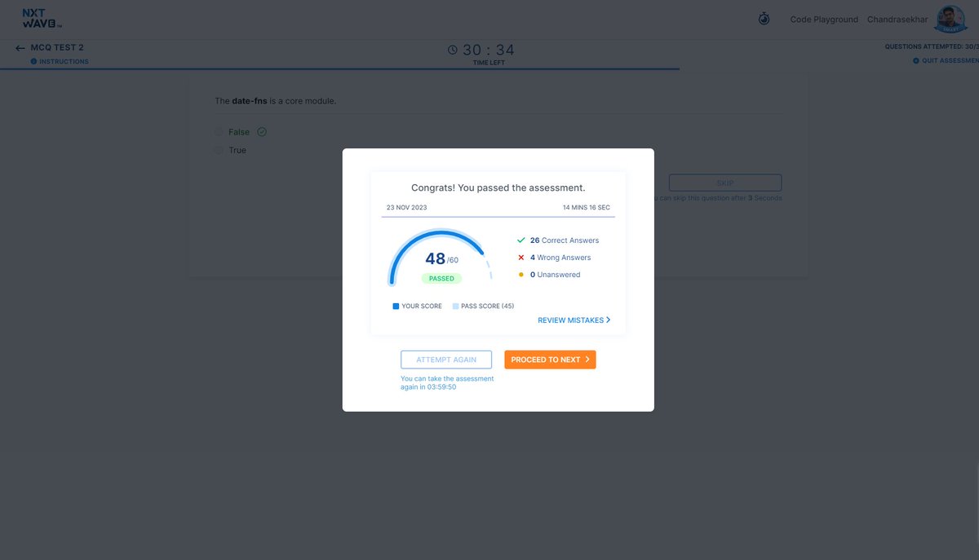Click the 14 MINS 16 SEC duration text
This screenshot has height=560, width=979.
pos(587,208)
